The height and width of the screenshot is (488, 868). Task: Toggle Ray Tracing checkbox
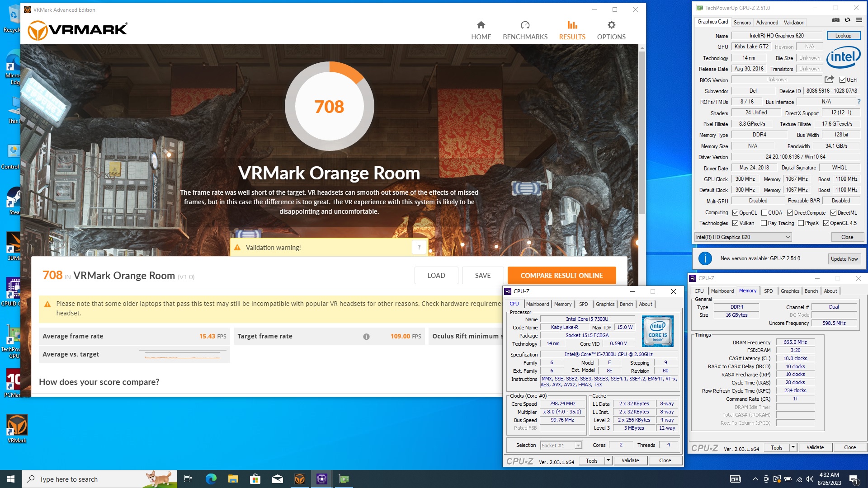click(x=764, y=223)
